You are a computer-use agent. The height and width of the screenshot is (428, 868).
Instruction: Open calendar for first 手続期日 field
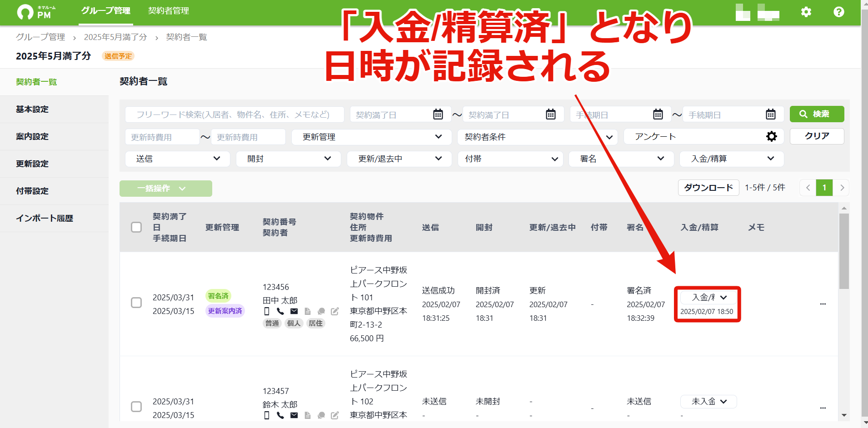coord(658,114)
